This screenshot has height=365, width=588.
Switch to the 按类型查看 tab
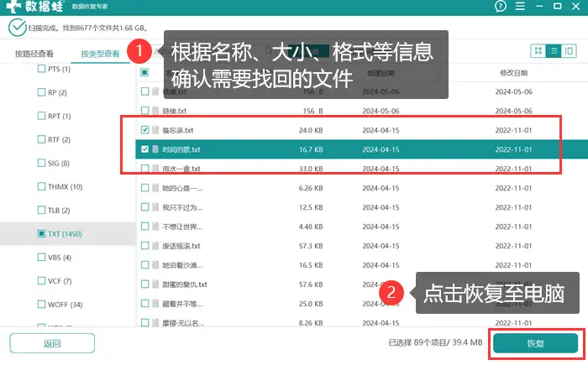(100, 54)
